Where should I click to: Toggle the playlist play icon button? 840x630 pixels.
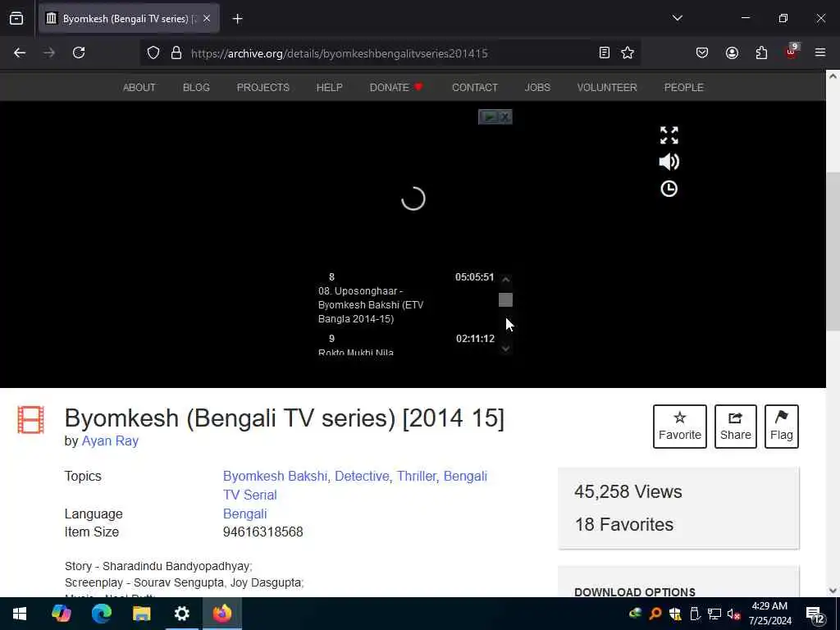[489, 116]
